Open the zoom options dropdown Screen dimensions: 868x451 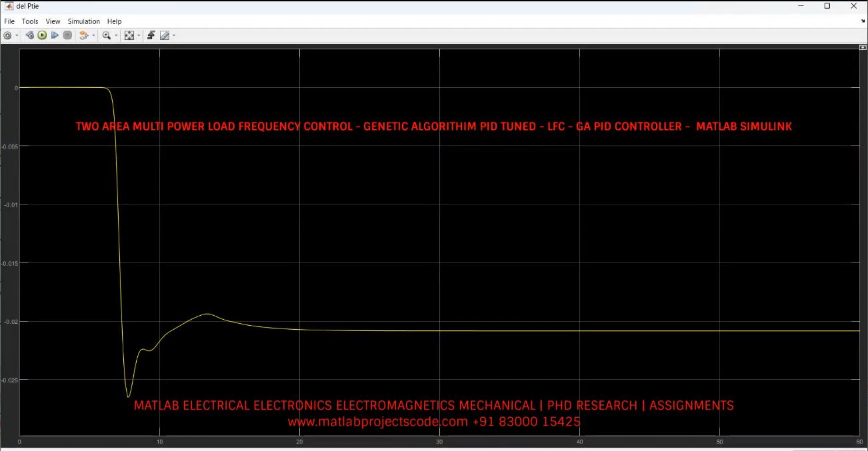[x=117, y=35]
